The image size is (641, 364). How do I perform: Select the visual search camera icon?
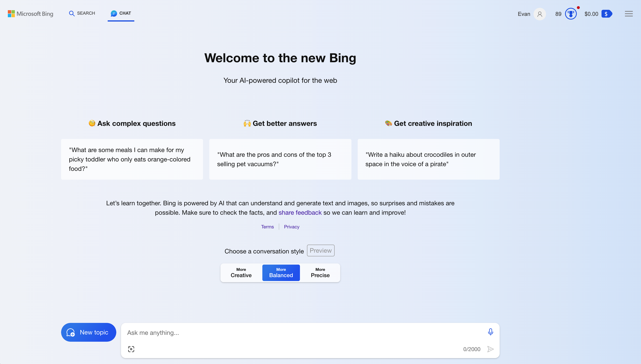point(131,349)
